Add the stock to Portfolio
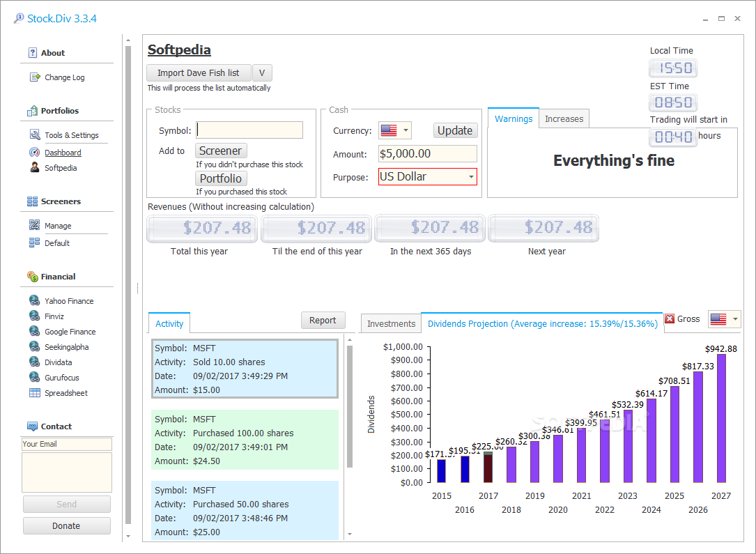 [221, 178]
